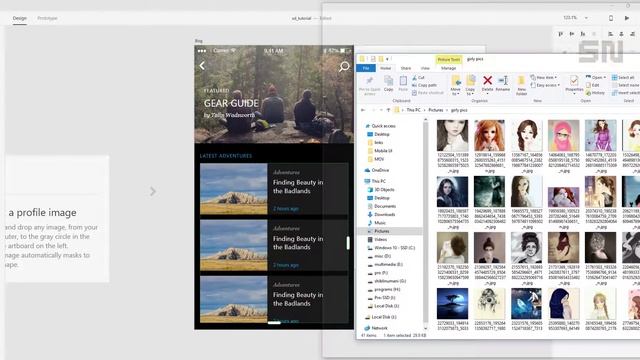Click the search magnifier on the Blog artboard
The image size is (640, 360).
coord(344,67)
